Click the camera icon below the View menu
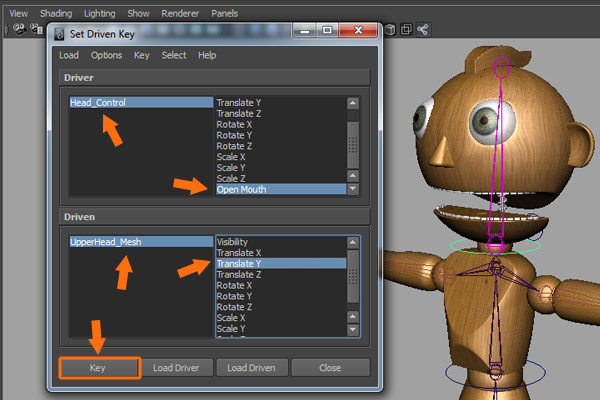Screen dimensions: 600x400 (x=19, y=30)
